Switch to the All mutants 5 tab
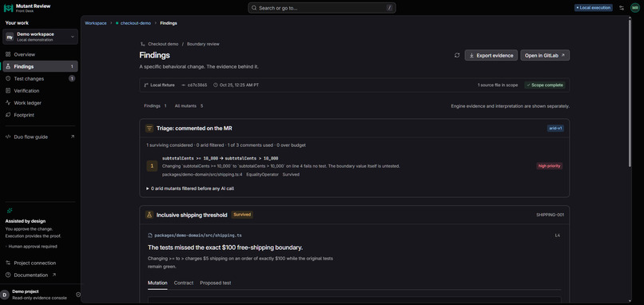This screenshot has width=644, height=305. point(189,106)
